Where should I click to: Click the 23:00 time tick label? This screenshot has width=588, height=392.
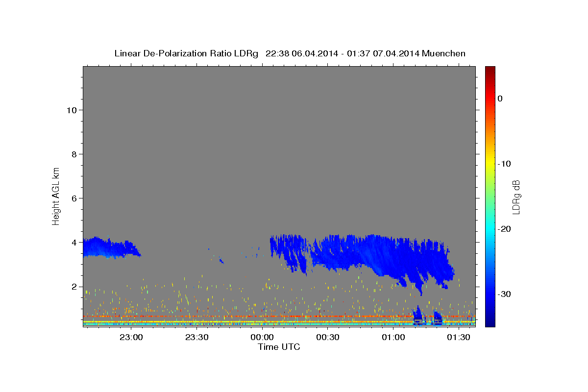point(131,337)
